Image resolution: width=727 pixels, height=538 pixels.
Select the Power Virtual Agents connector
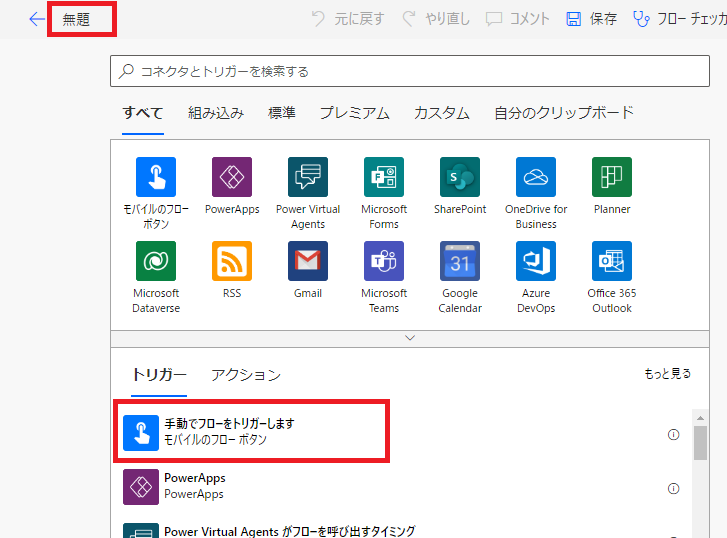(308, 193)
